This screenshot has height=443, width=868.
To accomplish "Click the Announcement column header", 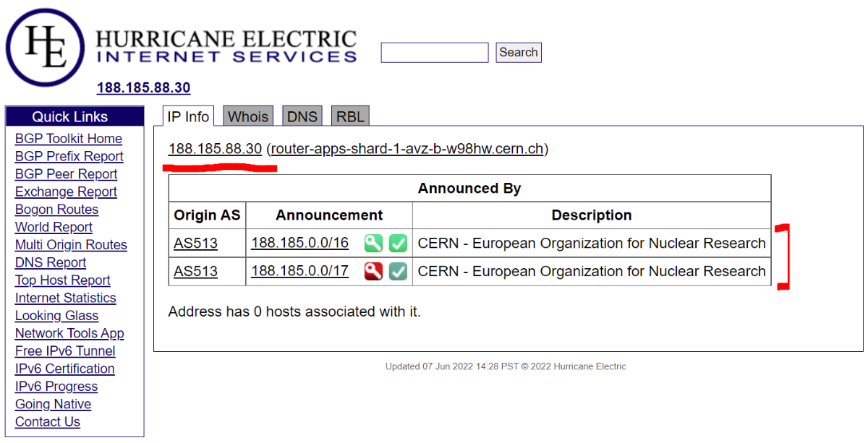I will coord(329,215).
